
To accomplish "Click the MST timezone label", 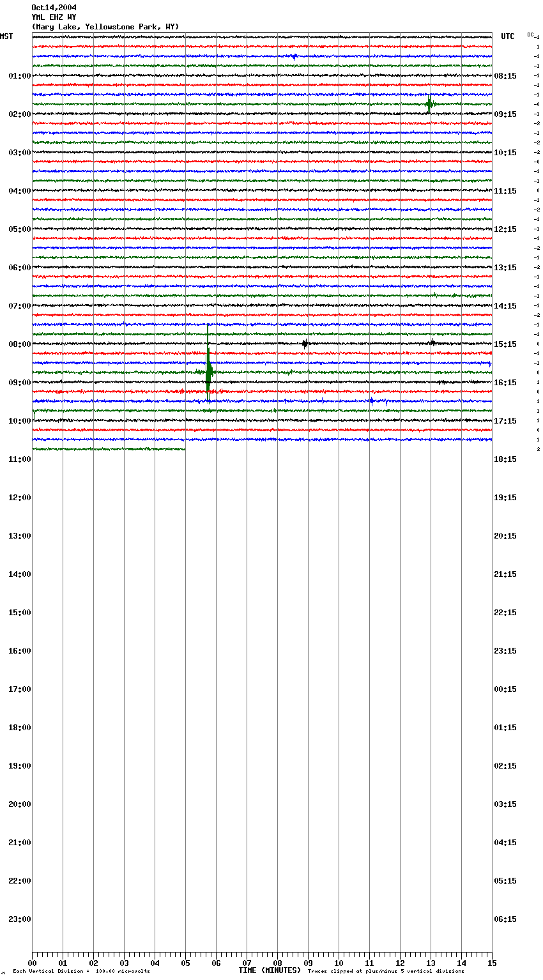I will (x=6, y=36).
